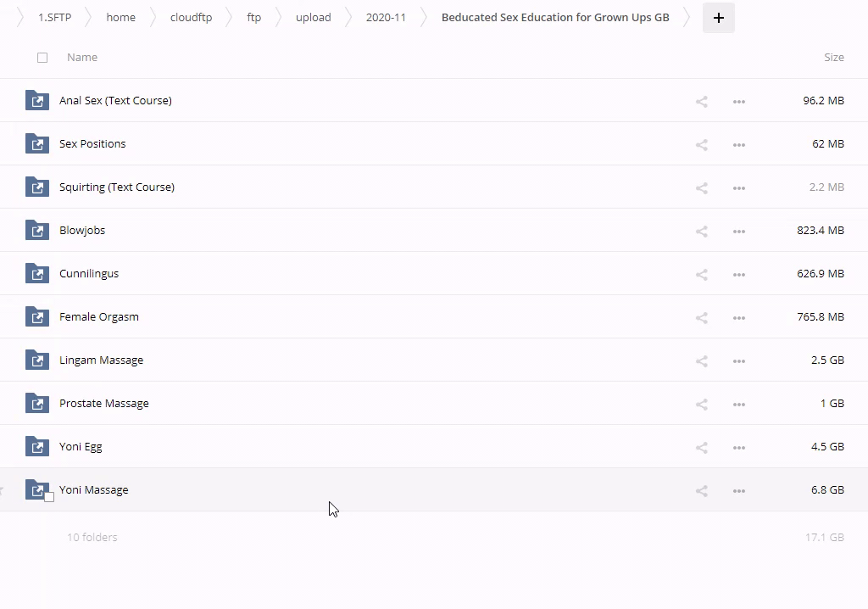Go to the 2020-11 breadcrumb
Viewport: 868px width, 609px height.
(386, 18)
